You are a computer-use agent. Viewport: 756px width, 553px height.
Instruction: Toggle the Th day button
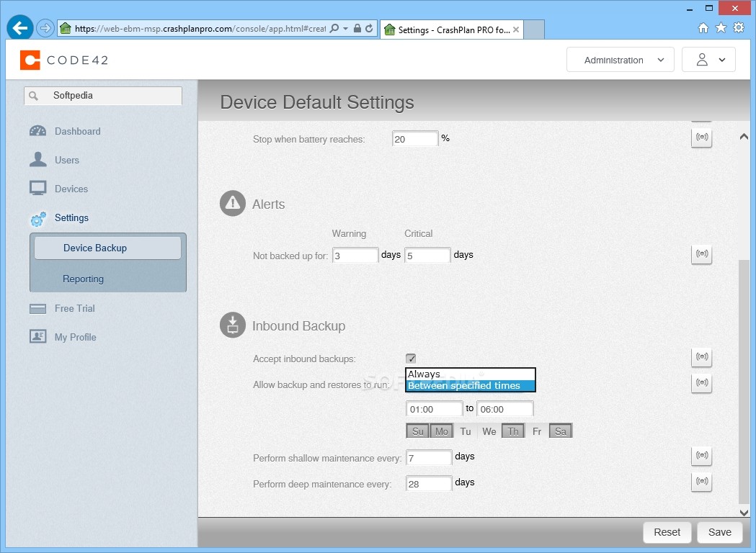click(x=513, y=431)
